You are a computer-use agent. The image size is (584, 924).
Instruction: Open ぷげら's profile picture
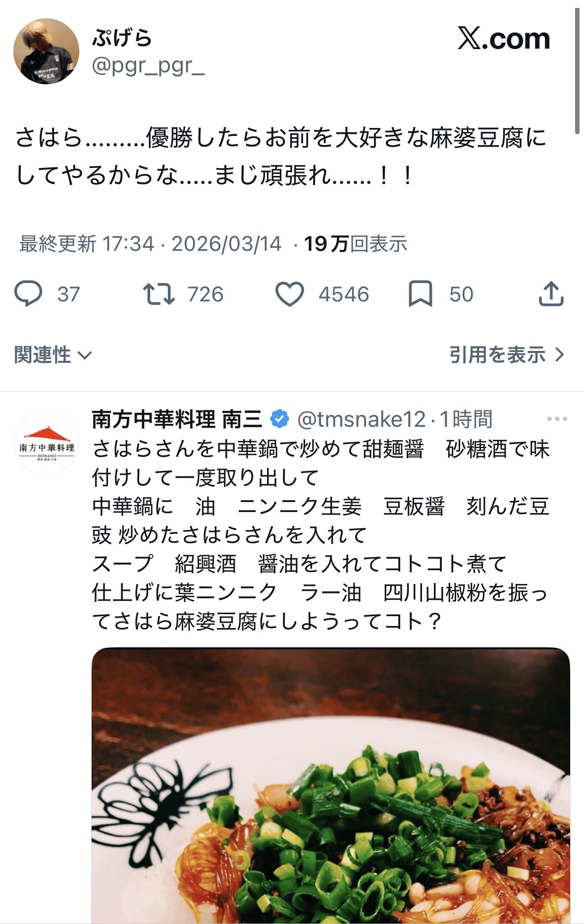[46, 51]
